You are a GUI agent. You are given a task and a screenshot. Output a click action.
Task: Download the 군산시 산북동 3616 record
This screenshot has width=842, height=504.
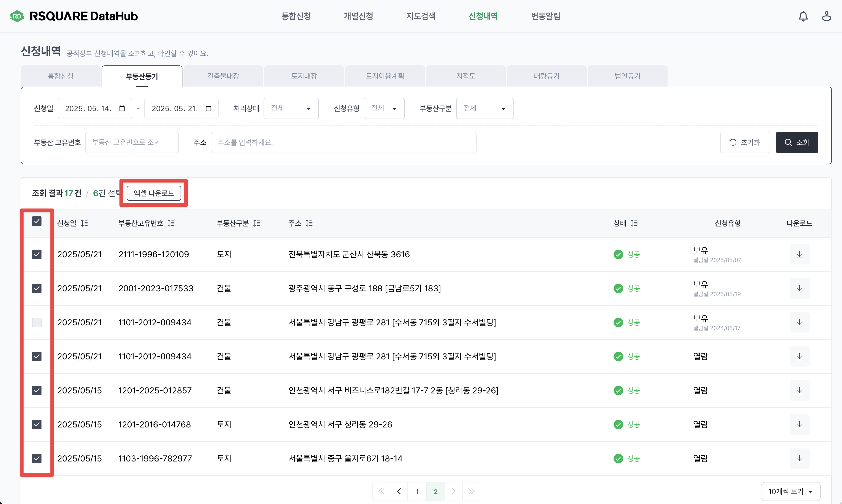pyautogui.click(x=799, y=254)
